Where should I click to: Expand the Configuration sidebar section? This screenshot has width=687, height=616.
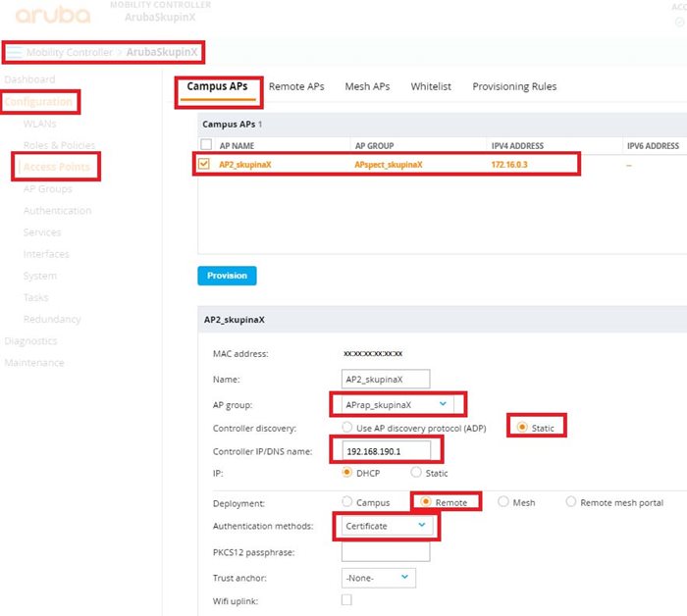click(38, 102)
